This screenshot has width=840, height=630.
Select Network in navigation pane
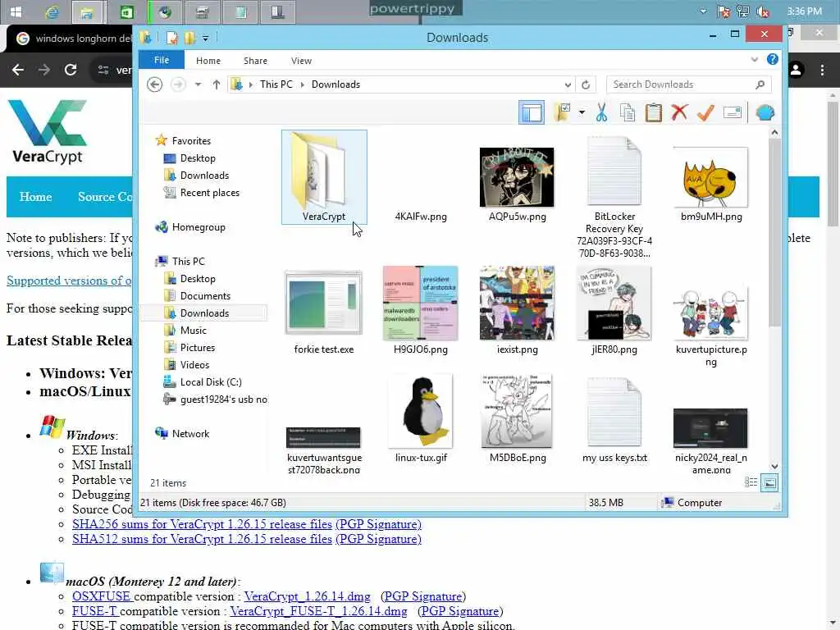point(190,433)
